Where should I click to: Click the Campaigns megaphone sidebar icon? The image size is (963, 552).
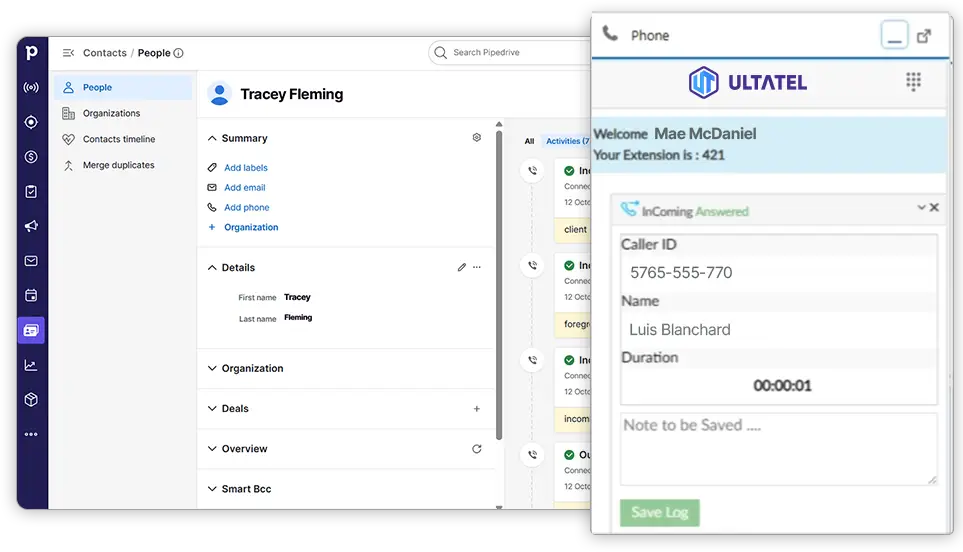[31, 226]
